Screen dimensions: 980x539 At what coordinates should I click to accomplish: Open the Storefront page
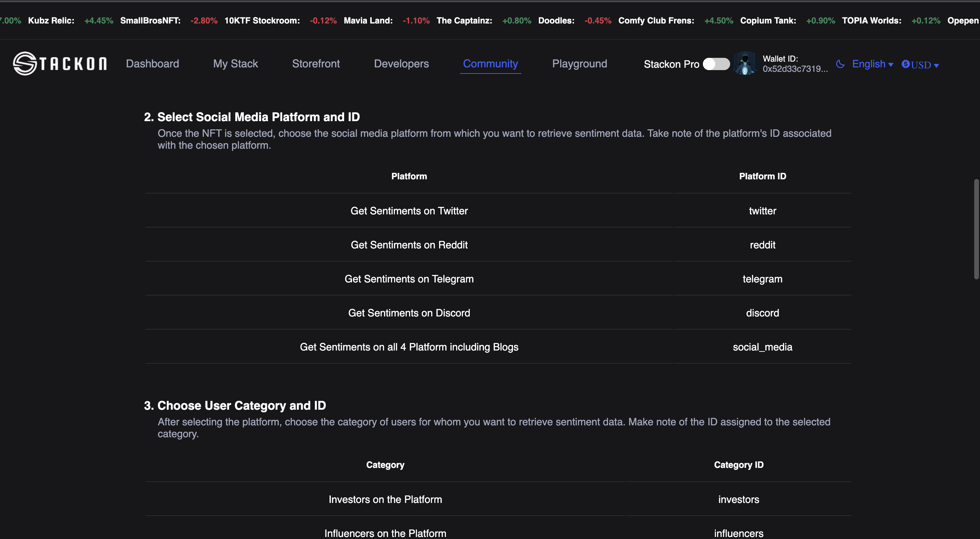coord(316,64)
